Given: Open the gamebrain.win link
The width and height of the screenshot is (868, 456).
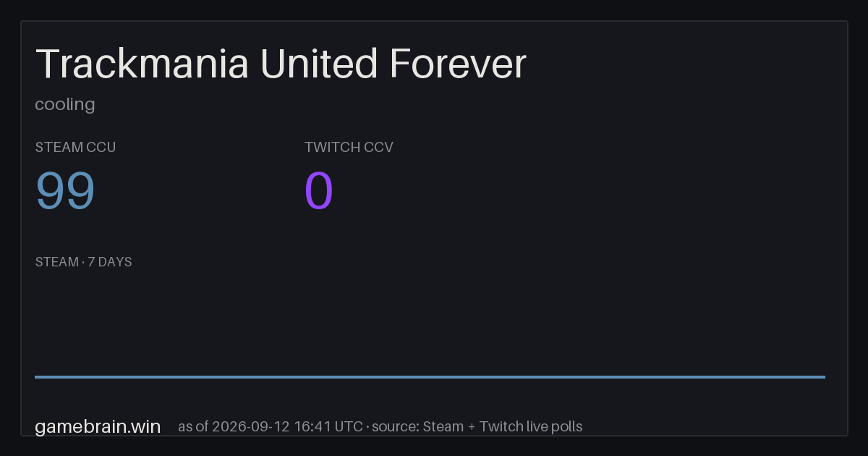Looking at the screenshot, I should coord(98,426).
